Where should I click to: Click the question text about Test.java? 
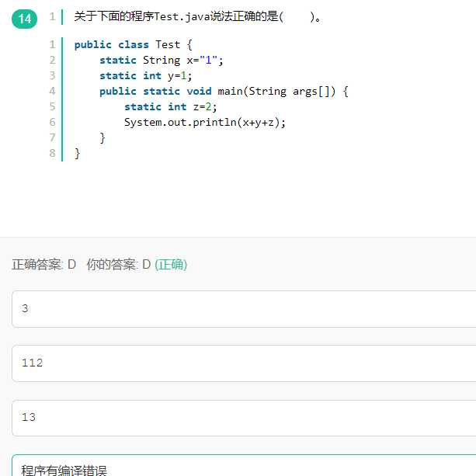197,17
